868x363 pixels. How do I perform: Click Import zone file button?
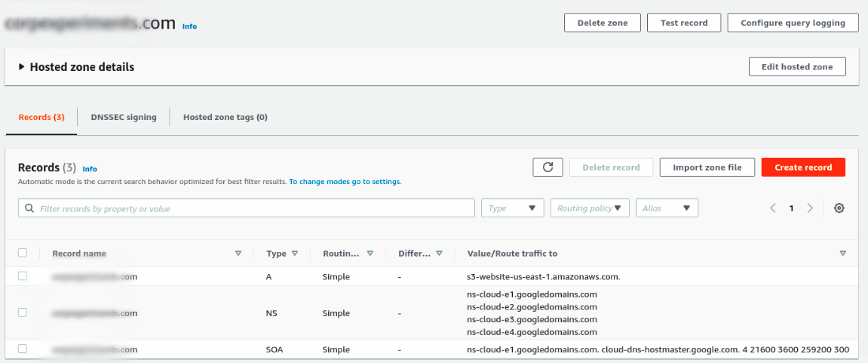(x=707, y=168)
